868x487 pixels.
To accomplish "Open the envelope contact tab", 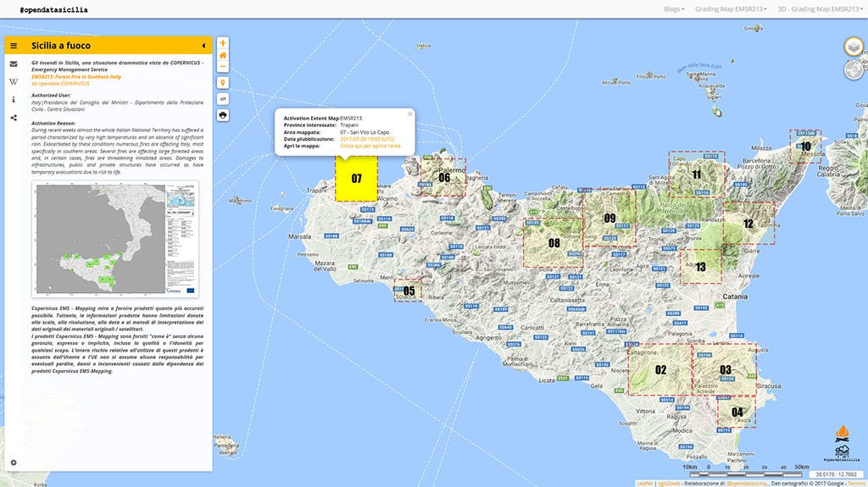I will [x=14, y=64].
